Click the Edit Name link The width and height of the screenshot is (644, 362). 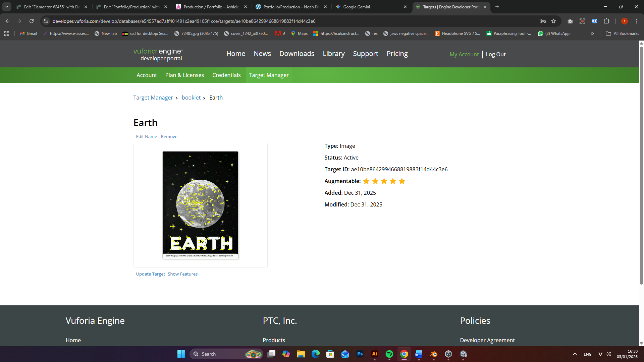[146, 136]
